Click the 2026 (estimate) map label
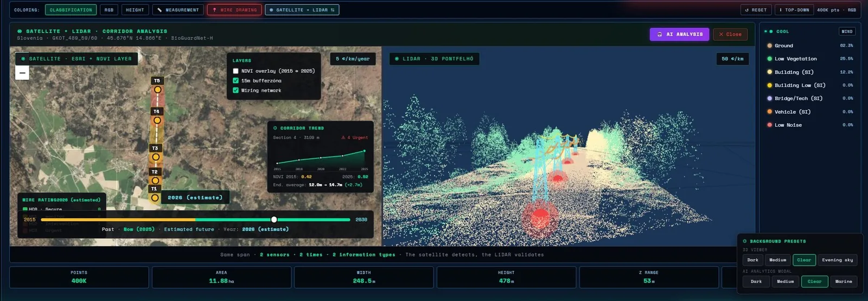 click(x=195, y=198)
